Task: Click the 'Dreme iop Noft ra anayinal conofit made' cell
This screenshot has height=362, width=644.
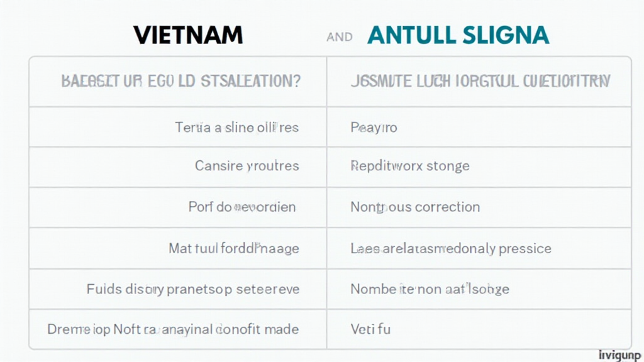Action: click(173, 329)
